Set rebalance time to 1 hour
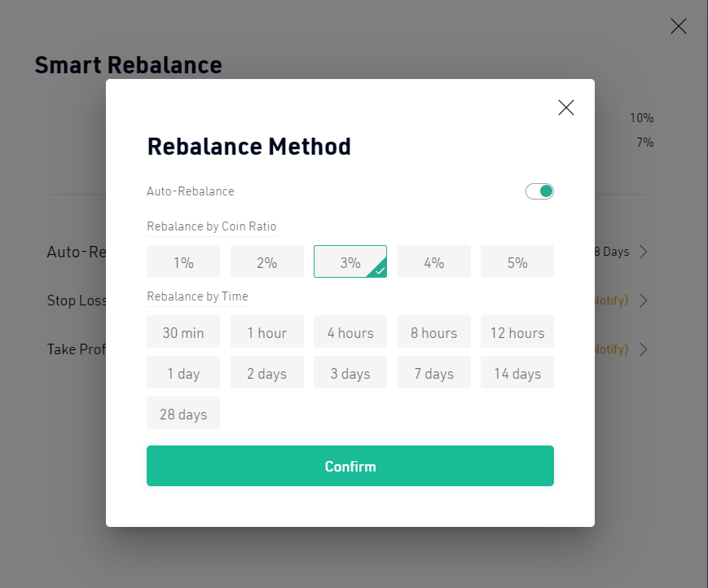This screenshot has width=708, height=588. click(x=267, y=331)
